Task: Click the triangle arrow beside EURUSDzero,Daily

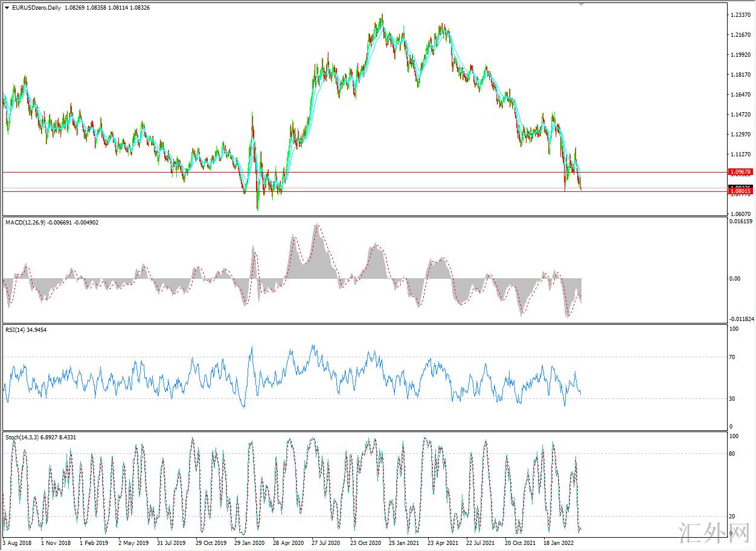Action: (x=7, y=7)
